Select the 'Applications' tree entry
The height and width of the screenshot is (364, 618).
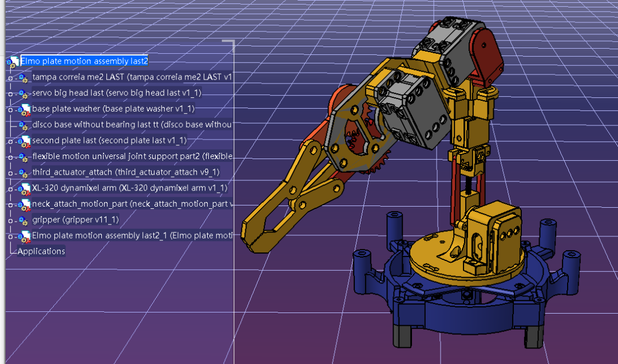(41, 251)
